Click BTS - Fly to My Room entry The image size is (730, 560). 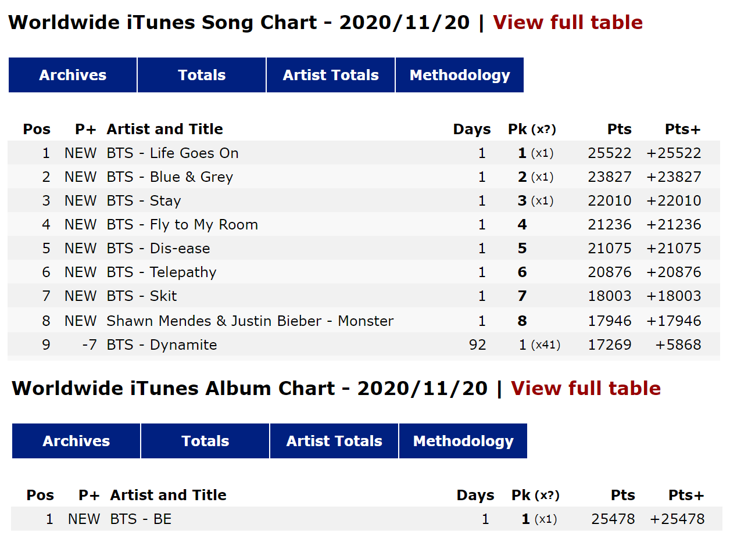coord(182,225)
